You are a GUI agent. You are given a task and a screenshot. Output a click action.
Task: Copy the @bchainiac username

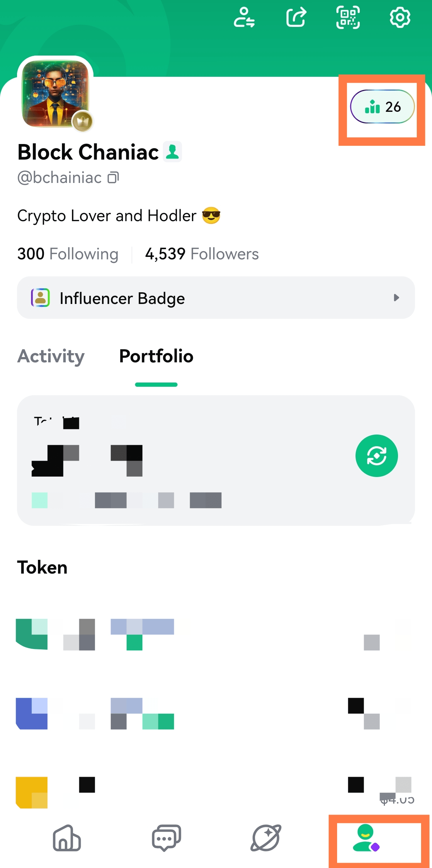113,177
